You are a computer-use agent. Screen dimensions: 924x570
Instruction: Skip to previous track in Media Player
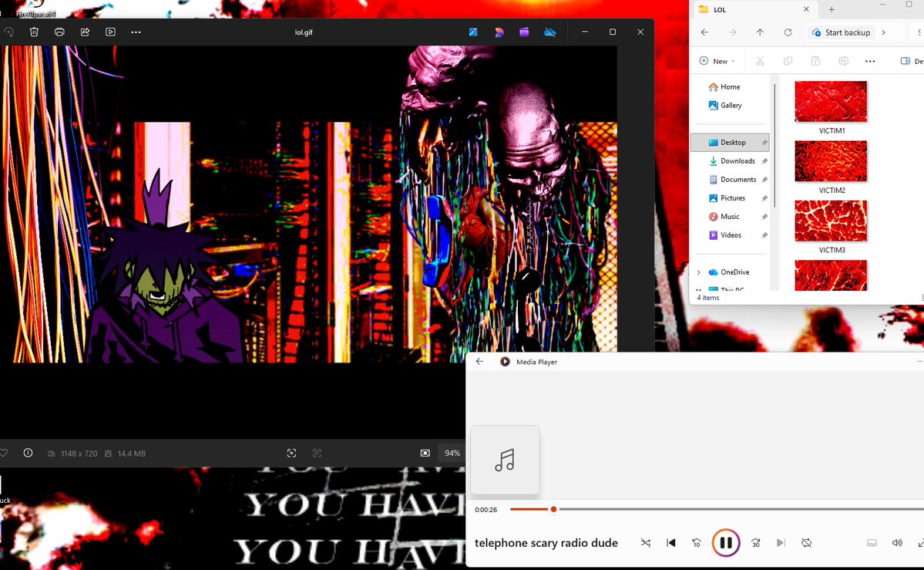671,543
